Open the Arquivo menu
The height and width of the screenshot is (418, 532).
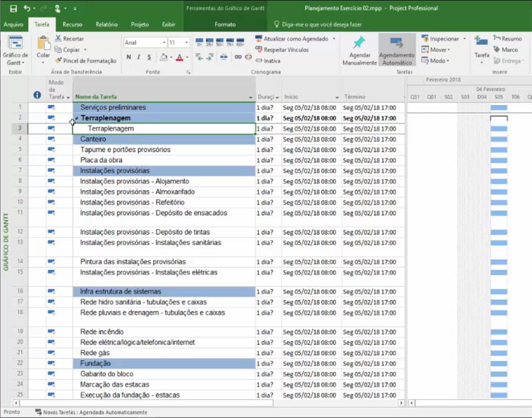(x=13, y=25)
